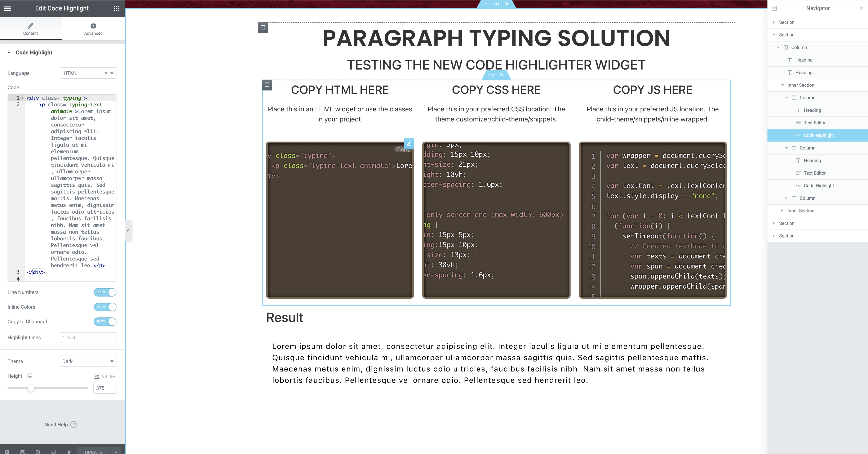The height and width of the screenshot is (454, 868).
Task: Click the edit pencil icon on the HTML code widget
Action: coord(409,143)
